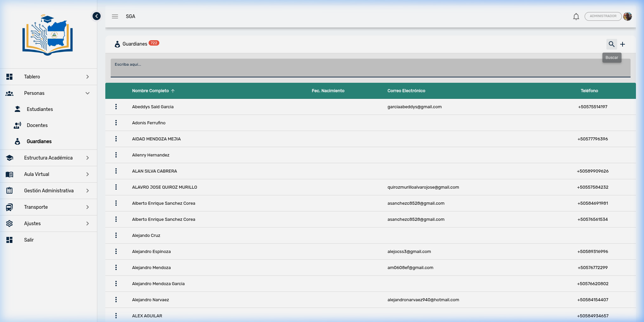The image size is (644, 322).
Task: Open row options for Abeddys Said Garcia
Action: pyautogui.click(x=116, y=107)
